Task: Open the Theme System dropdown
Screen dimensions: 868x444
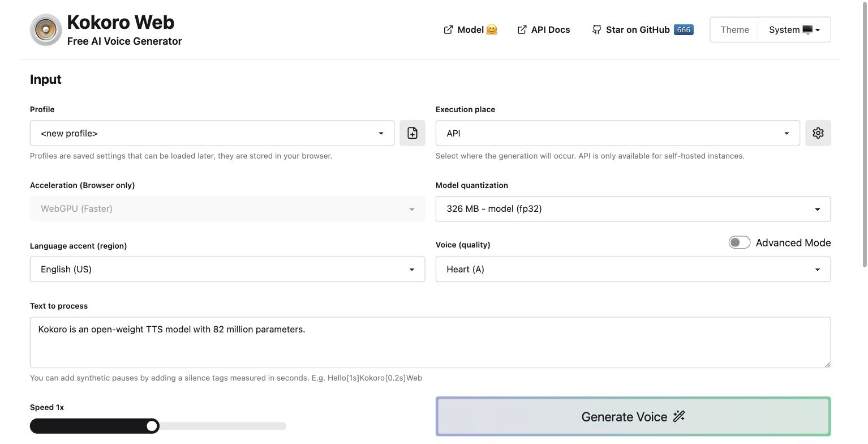Action: tap(794, 29)
